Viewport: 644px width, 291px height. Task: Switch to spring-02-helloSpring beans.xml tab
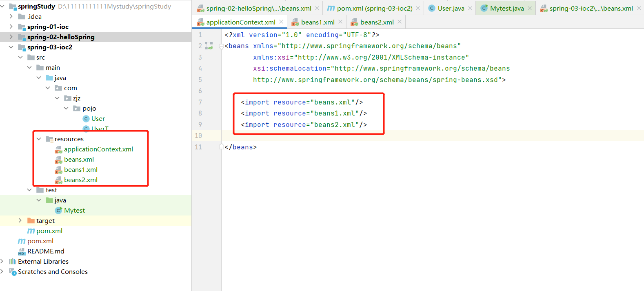257,8
